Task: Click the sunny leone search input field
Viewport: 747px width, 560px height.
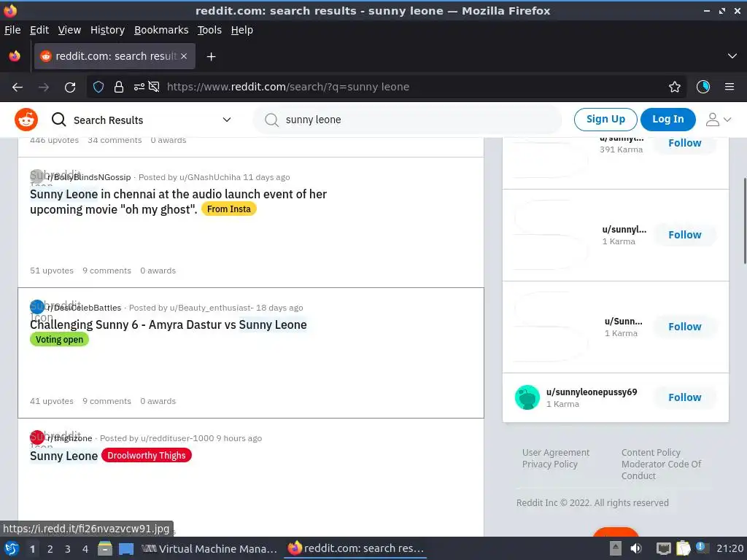Action: coord(407,120)
